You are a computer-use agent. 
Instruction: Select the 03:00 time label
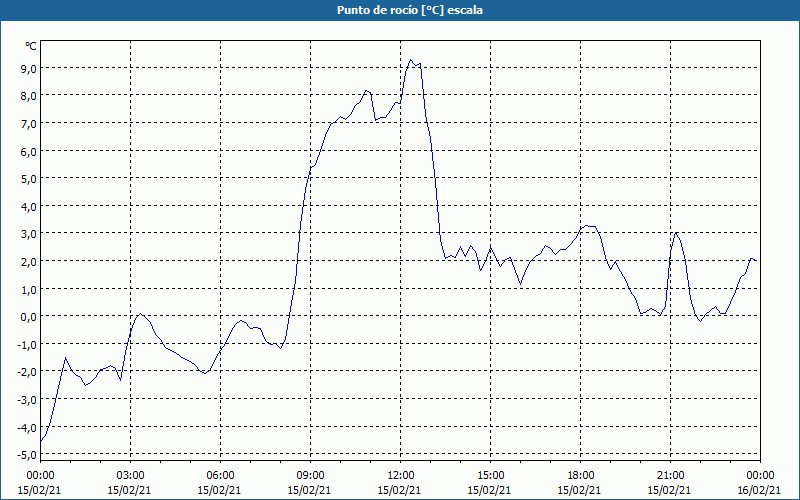pyautogui.click(x=130, y=476)
